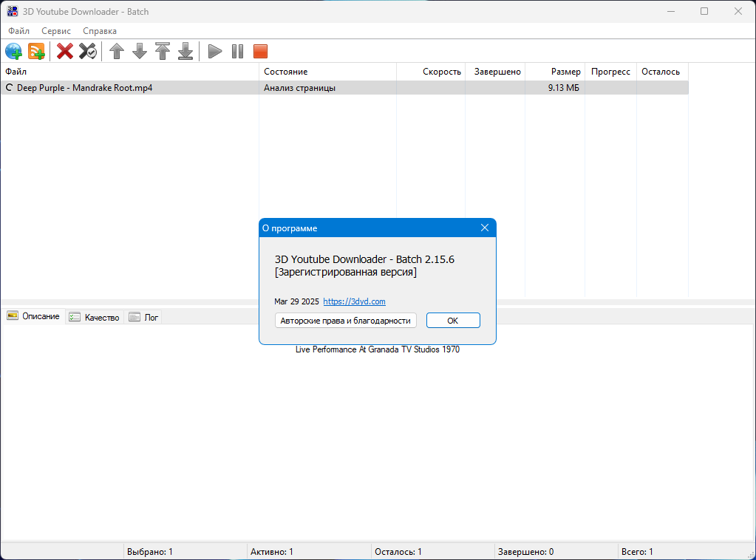756x560 pixels.
Task: Click the 3D Youtube Downloader title bar app icon
Action: pyautogui.click(x=12, y=11)
